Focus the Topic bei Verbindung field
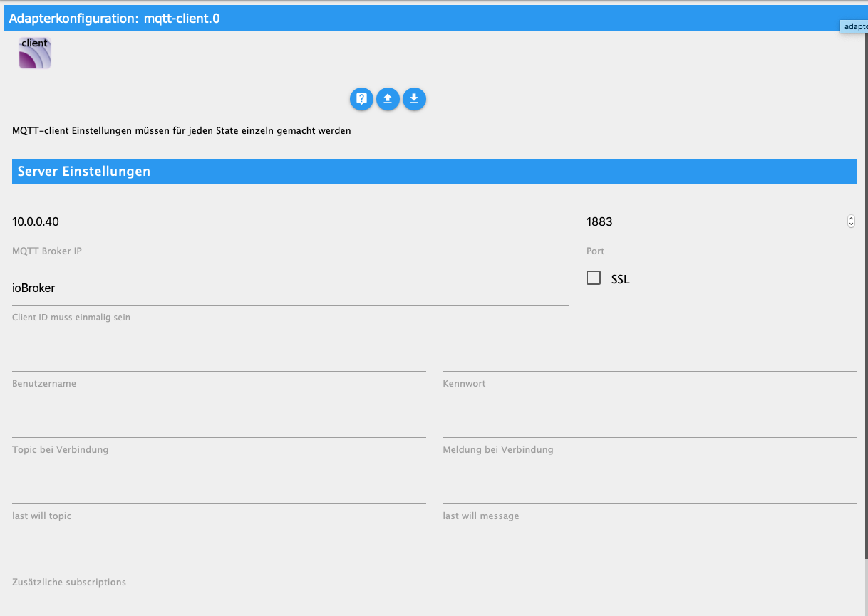The image size is (868, 616). [219, 421]
